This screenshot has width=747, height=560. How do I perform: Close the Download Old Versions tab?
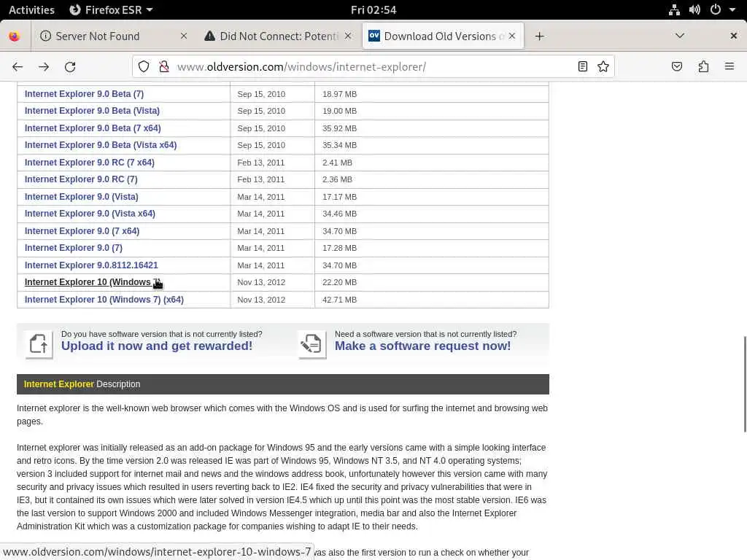512,36
